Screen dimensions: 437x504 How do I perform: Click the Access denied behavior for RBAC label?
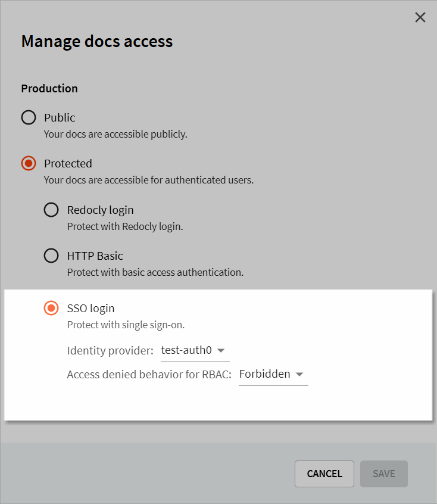pyautogui.click(x=149, y=375)
